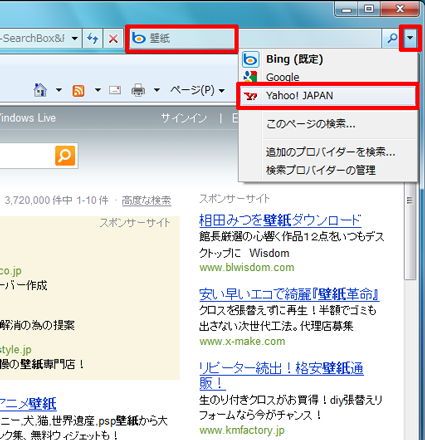Click the printer icon
The width and height of the screenshot is (425, 440).
(138, 90)
